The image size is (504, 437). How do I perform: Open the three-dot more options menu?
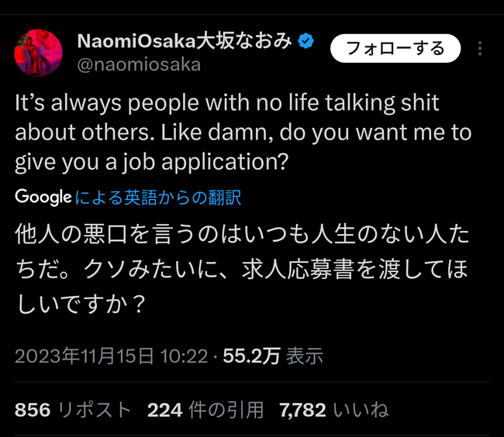click(x=480, y=50)
